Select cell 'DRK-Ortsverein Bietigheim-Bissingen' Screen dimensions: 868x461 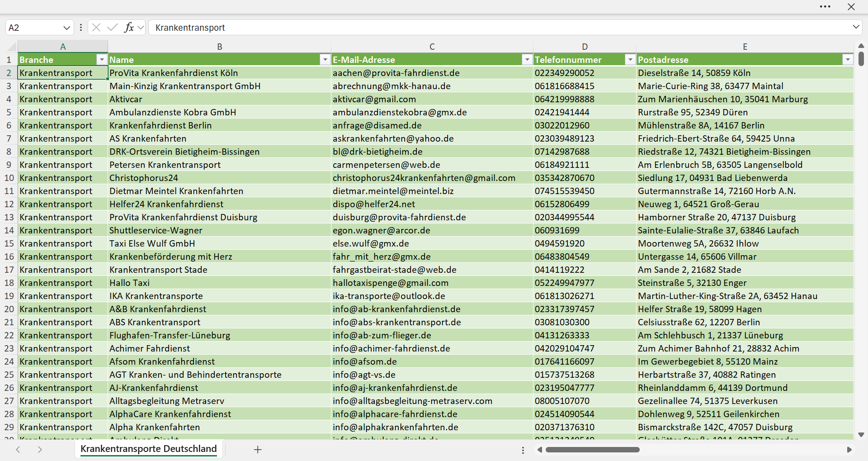coord(220,152)
